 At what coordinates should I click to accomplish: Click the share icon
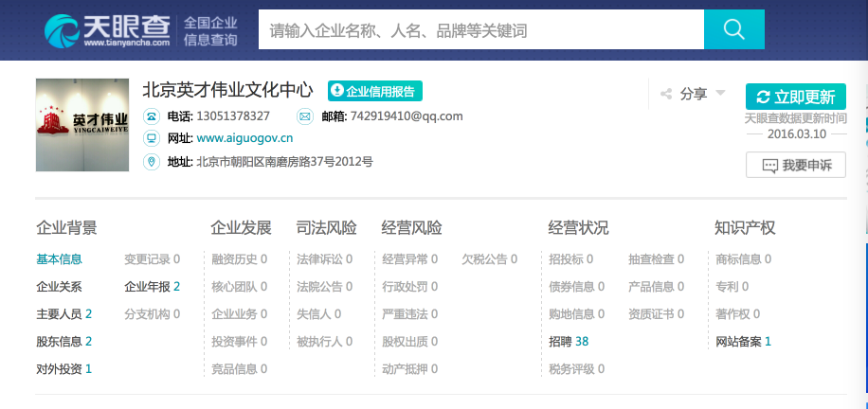point(666,94)
